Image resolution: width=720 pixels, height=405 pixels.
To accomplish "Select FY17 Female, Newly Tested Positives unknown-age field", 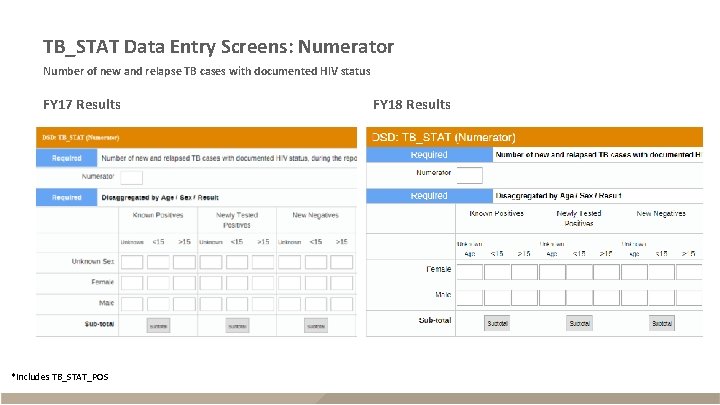I will point(211,283).
